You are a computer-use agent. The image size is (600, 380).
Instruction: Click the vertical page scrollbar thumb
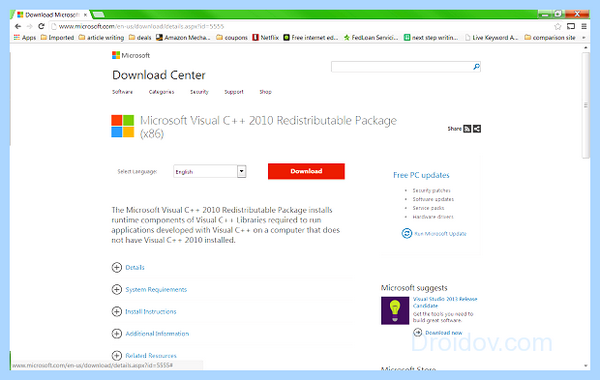pyautogui.click(x=585, y=105)
